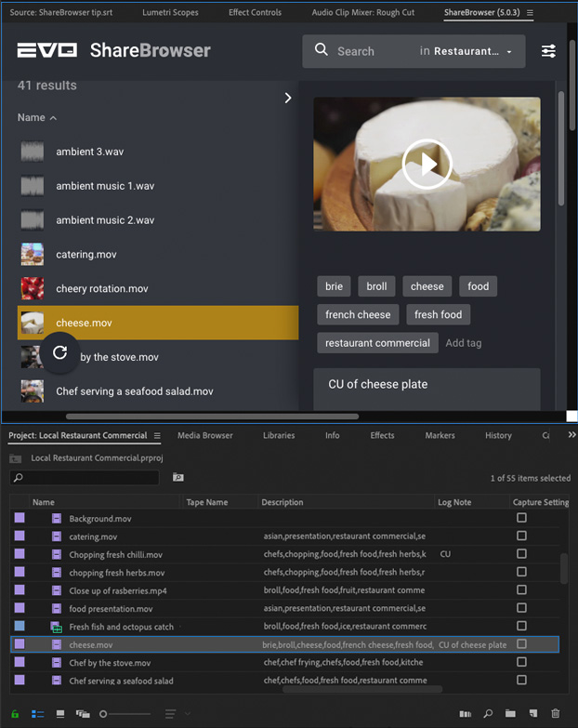Toggle Capture Settings checkbox for chopping fresh herbs.mov
The height and width of the screenshot is (728, 578).
(x=521, y=572)
